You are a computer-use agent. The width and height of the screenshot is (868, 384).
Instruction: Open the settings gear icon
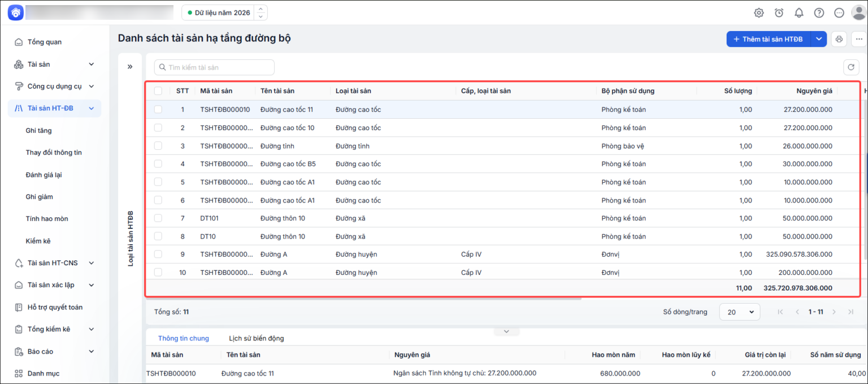[759, 12]
